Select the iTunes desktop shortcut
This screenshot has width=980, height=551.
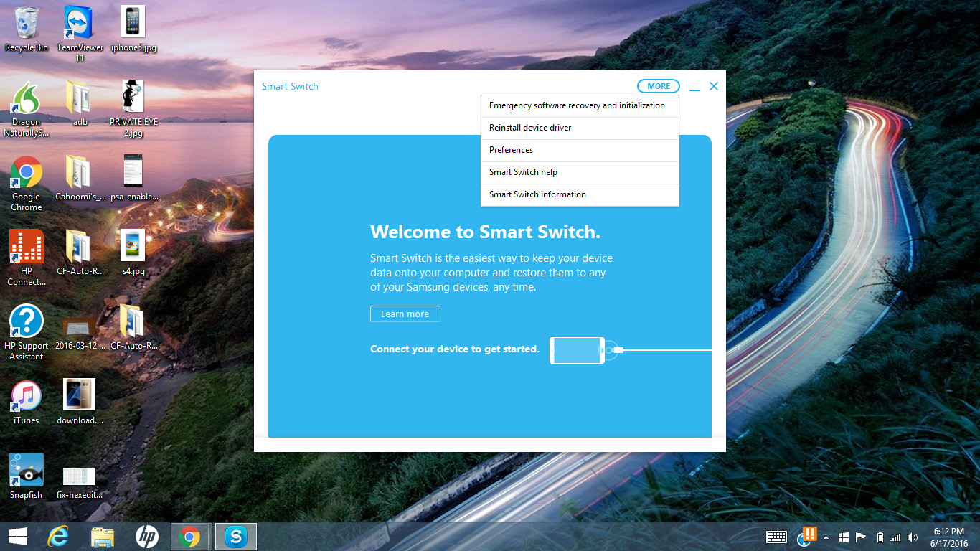click(x=27, y=402)
